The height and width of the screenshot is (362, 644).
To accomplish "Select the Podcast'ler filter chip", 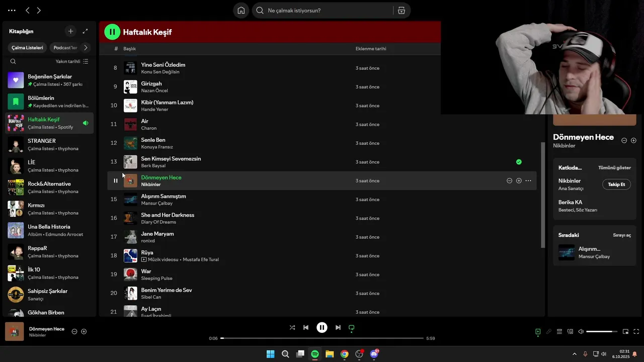I will point(65,48).
